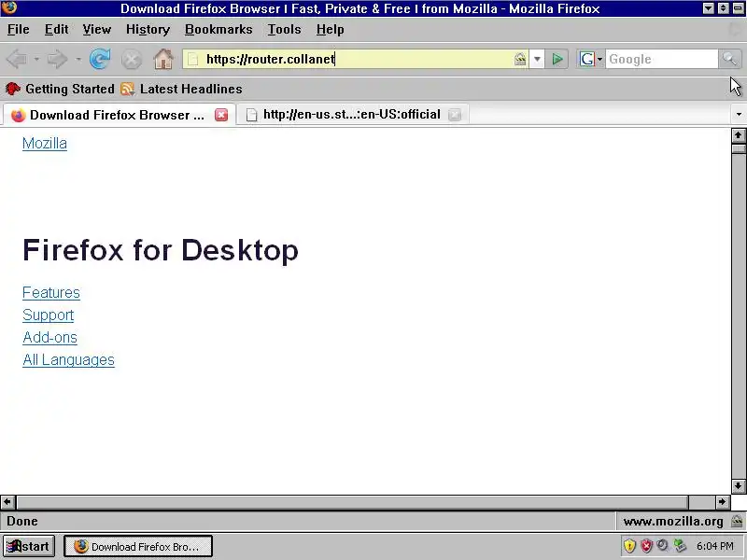Screen dimensions: 747x560
Task: Open the All Languages link
Action: coord(68,359)
